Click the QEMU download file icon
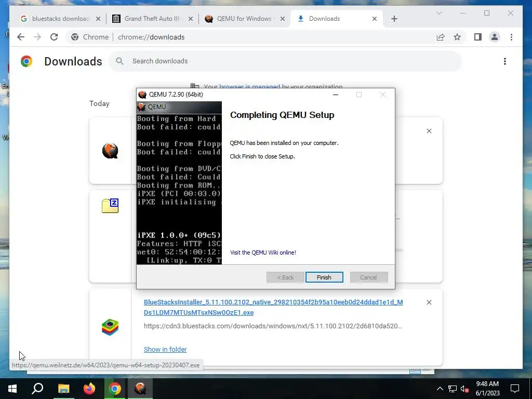 pos(110,151)
